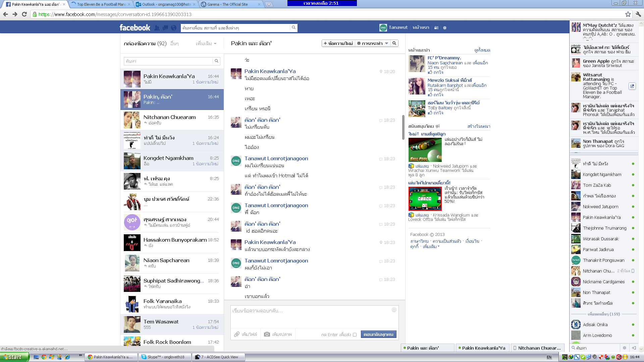644x362 pixels.
Task: Expand the Actions dropdown in conversation header
Action: [373, 43]
